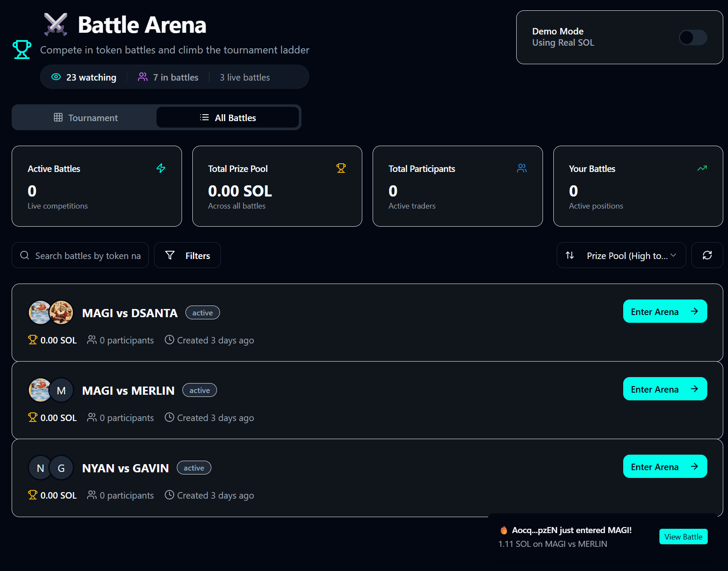
Task: Toggle the Demo Mode switch
Action: pos(693,37)
